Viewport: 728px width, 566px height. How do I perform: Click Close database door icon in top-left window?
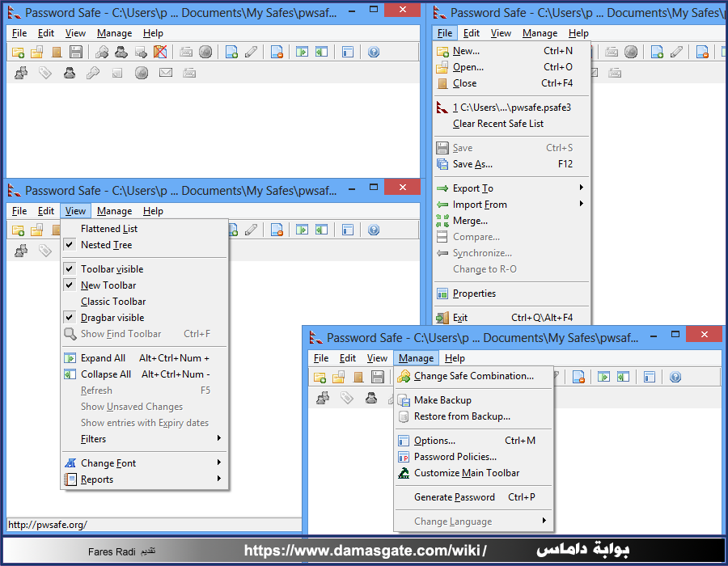click(x=56, y=52)
